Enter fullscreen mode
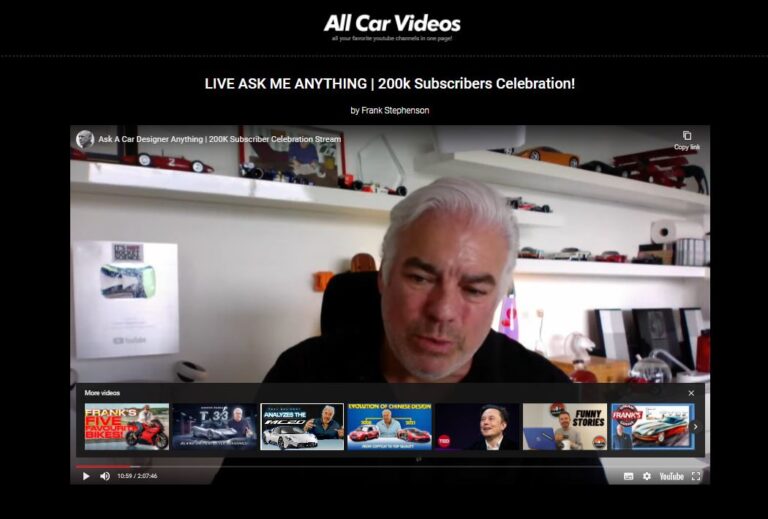This screenshot has height=519, width=768. click(x=696, y=476)
